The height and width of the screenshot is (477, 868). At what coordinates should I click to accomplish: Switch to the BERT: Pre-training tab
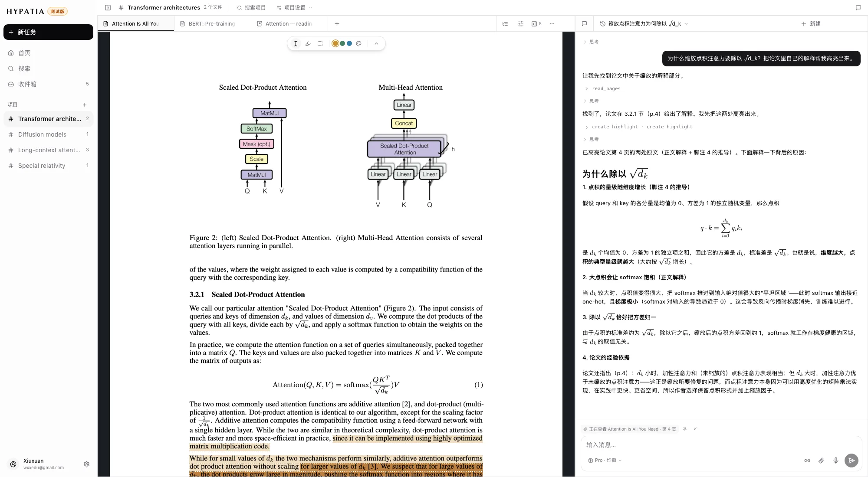pos(212,24)
